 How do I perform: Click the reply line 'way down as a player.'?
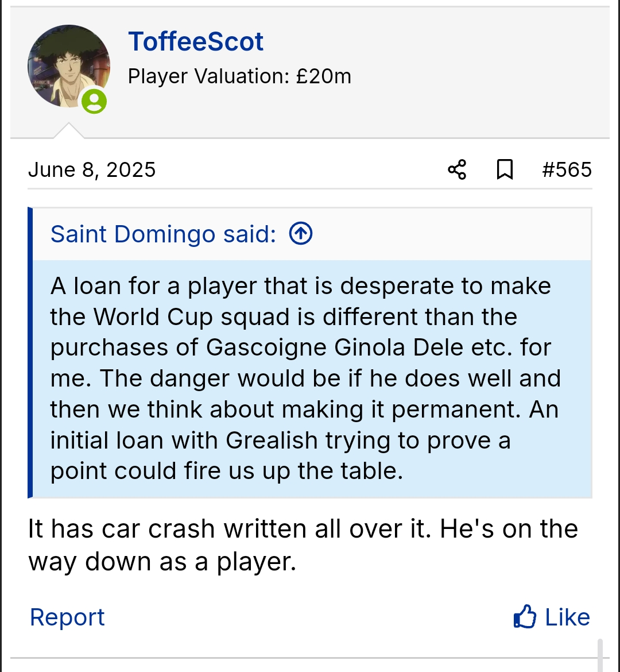click(162, 562)
